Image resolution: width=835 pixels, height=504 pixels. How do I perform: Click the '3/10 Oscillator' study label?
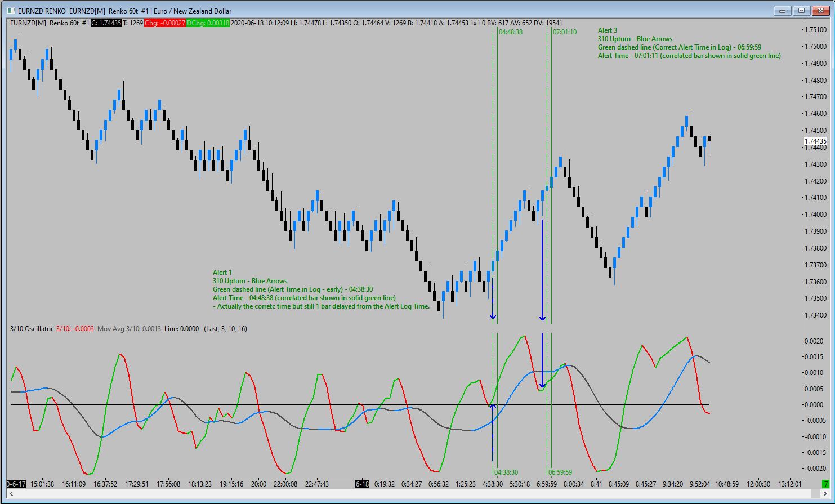pos(32,329)
